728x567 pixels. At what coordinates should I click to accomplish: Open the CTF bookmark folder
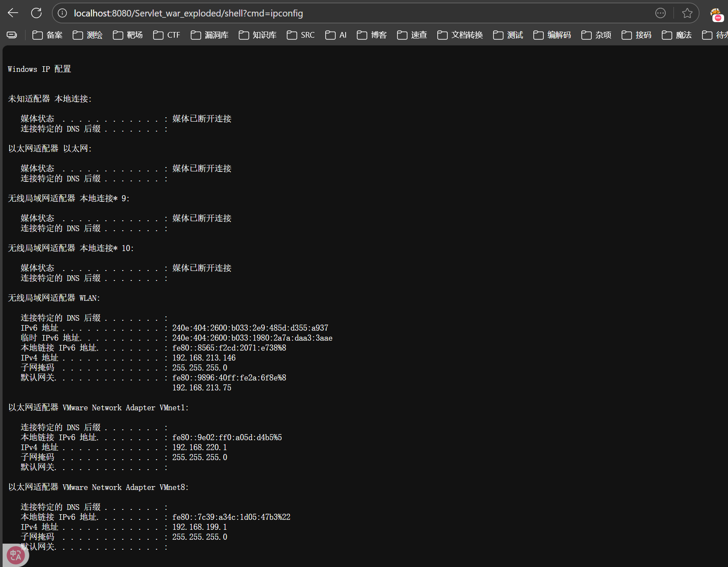click(167, 35)
